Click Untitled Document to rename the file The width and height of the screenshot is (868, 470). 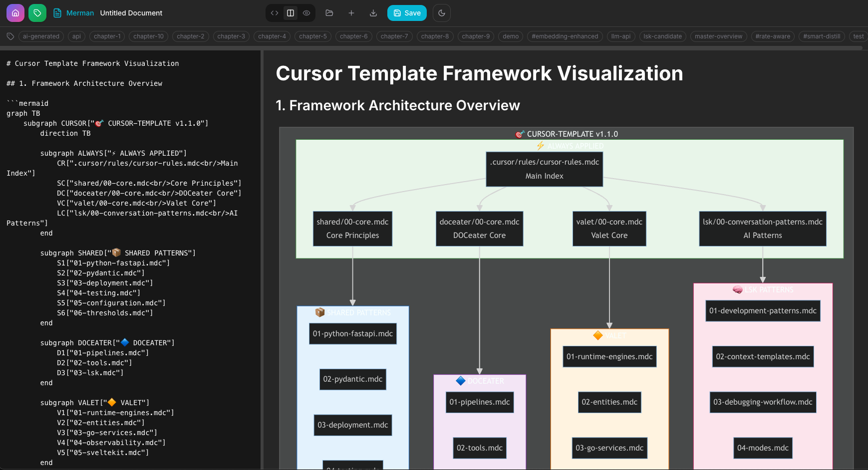(x=131, y=13)
